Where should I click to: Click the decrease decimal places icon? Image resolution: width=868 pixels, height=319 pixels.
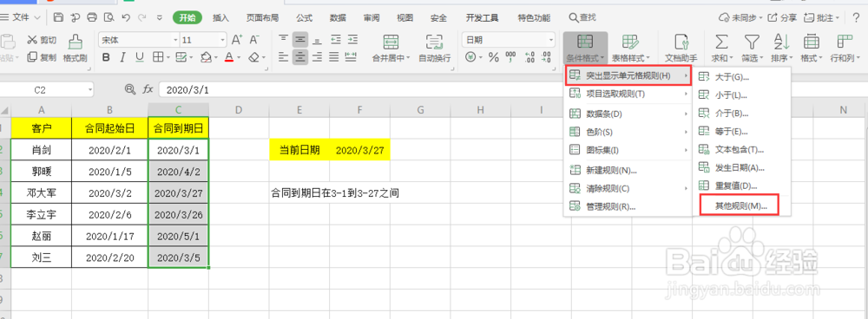(x=546, y=57)
